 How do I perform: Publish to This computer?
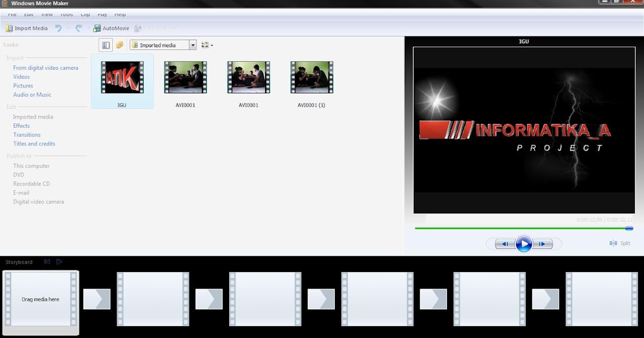(x=32, y=166)
